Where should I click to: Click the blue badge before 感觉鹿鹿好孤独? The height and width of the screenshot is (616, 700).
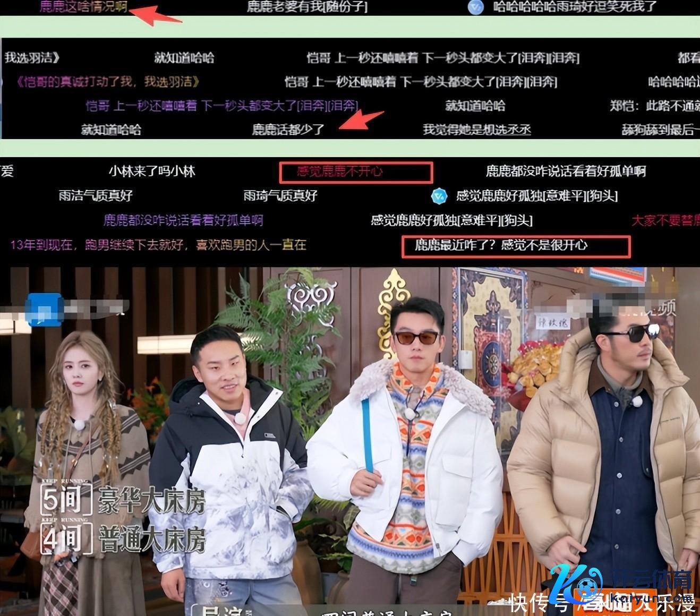coord(439,196)
